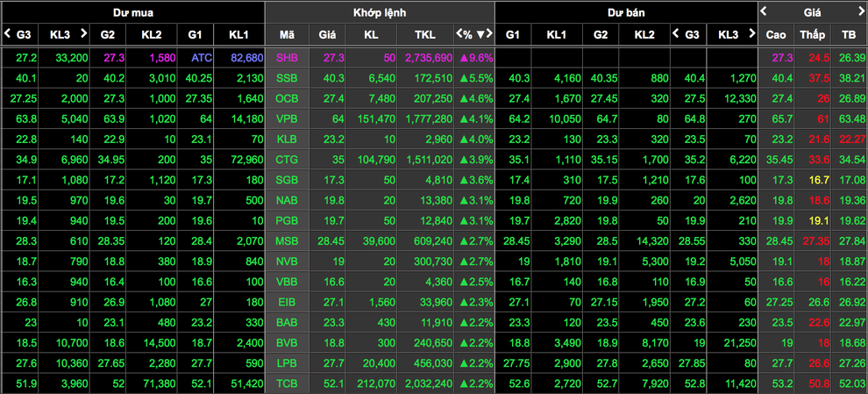This screenshot has height=394, width=868.
Task: Click the yellow 16.7 low price for SGB
Action: click(x=818, y=180)
